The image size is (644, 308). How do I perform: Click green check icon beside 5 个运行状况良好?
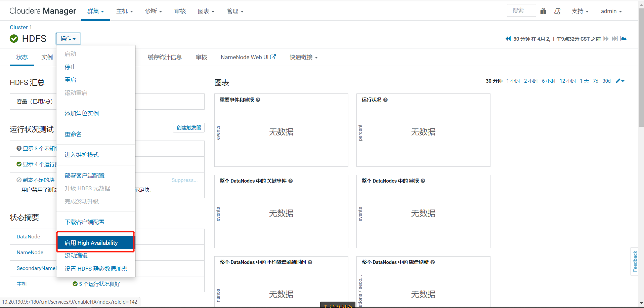pos(75,284)
